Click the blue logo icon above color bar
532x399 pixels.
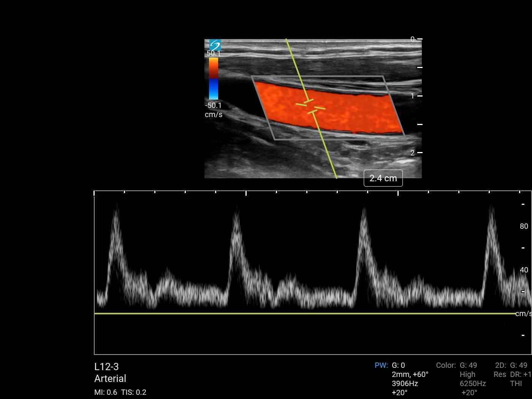215,44
